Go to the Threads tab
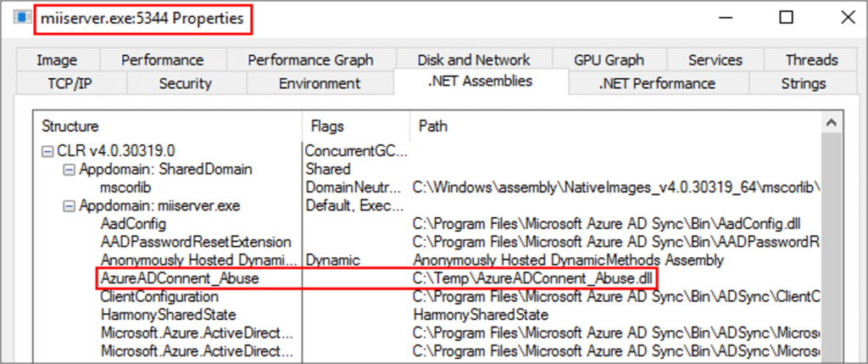Viewport: 868px width, 364px height. [811, 60]
